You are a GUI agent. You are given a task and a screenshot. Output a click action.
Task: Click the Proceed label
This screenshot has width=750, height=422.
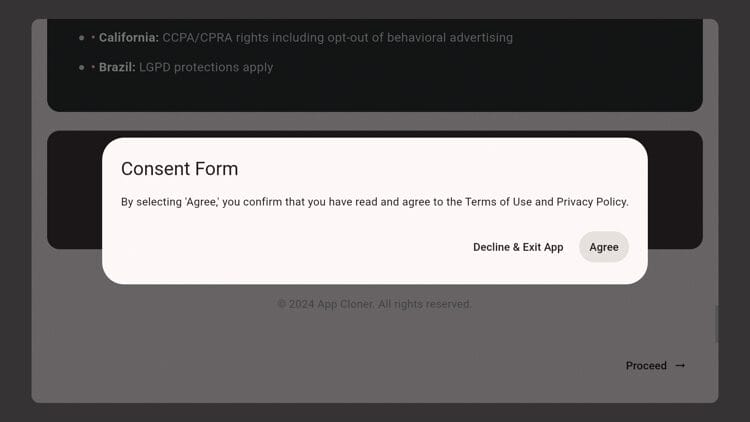(x=646, y=366)
